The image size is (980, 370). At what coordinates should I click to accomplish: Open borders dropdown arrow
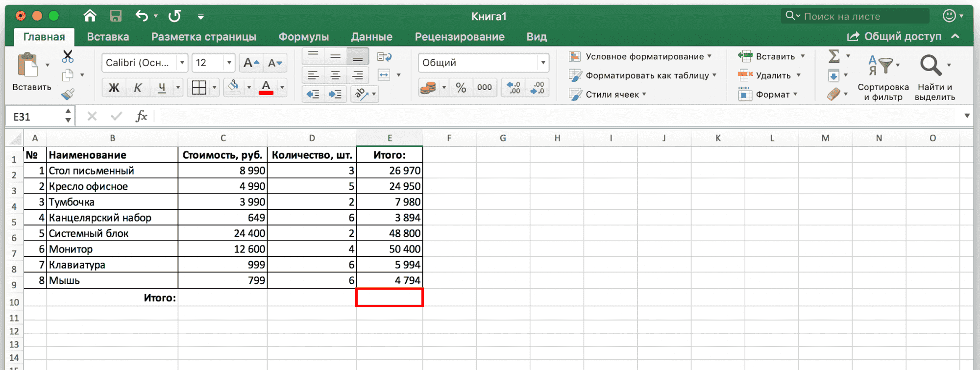coord(214,88)
